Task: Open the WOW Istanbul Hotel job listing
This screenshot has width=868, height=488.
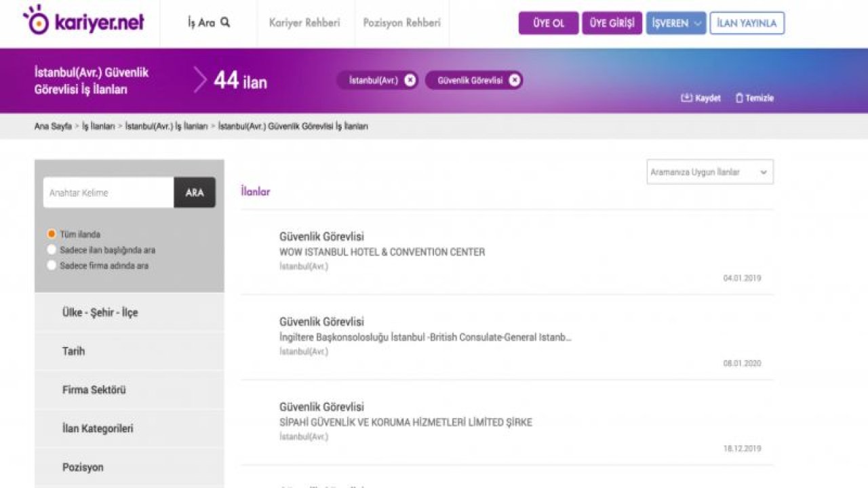Action: click(321, 237)
